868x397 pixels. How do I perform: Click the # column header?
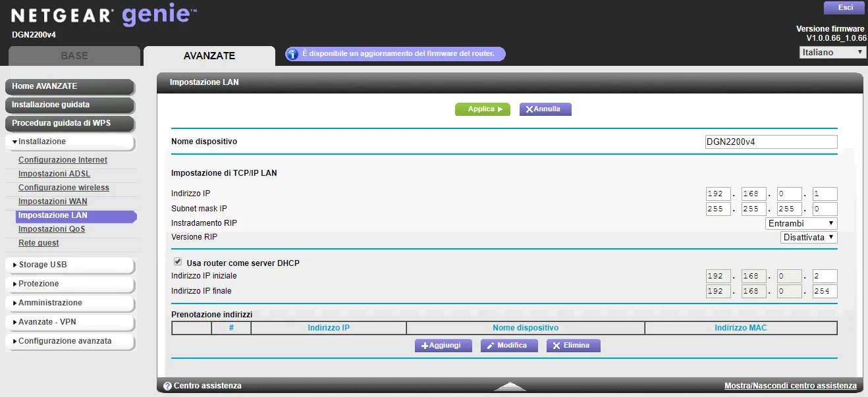click(231, 328)
